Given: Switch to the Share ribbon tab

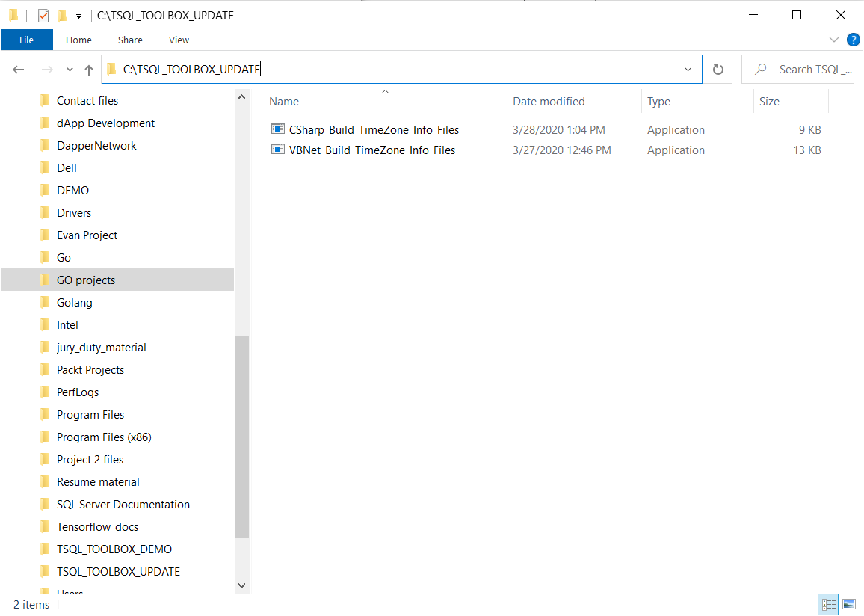Looking at the screenshot, I should coord(130,40).
